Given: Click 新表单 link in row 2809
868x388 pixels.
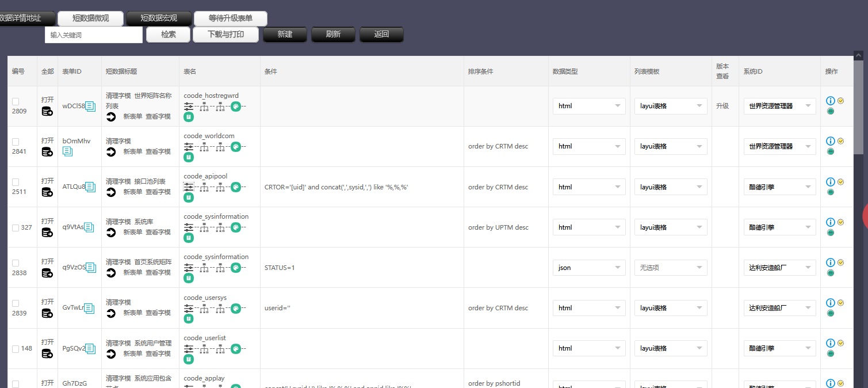Looking at the screenshot, I should pyautogui.click(x=132, y=117).
